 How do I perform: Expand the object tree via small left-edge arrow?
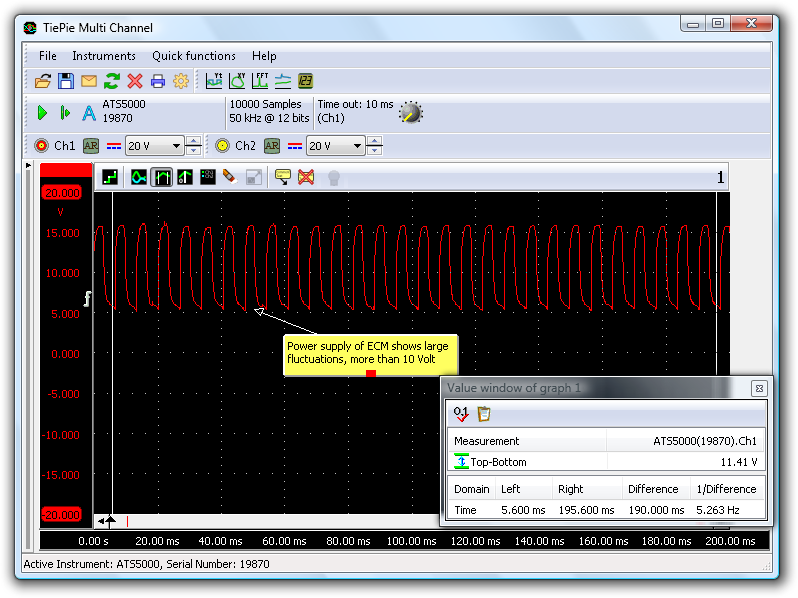coord(28,165)
